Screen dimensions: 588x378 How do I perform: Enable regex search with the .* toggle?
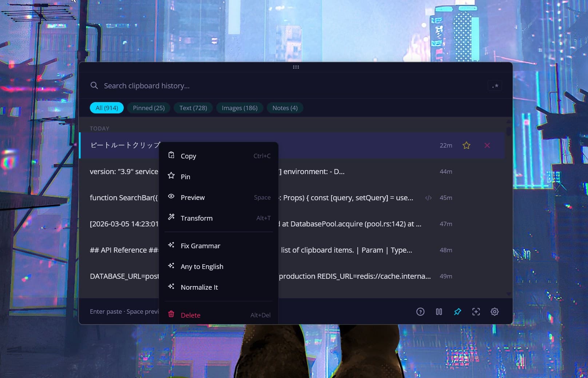(495, 85)
